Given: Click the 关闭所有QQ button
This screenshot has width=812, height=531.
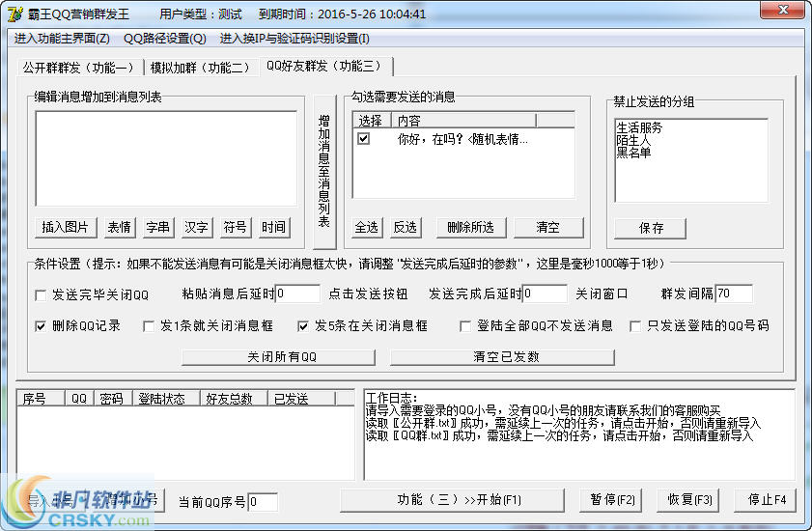Looking at the screenshot, I should click(279, 357).
